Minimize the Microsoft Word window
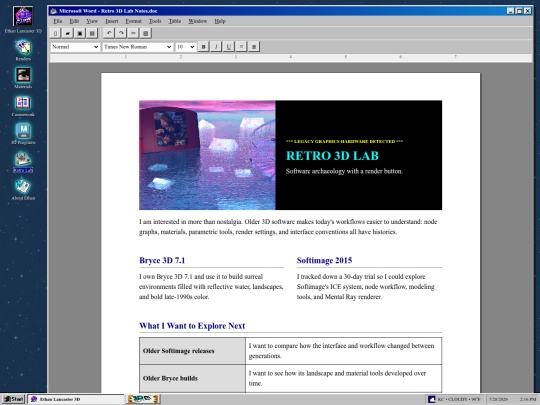This screenshot has height=405, width=540. pyautogui.click(x=511, y=11)
